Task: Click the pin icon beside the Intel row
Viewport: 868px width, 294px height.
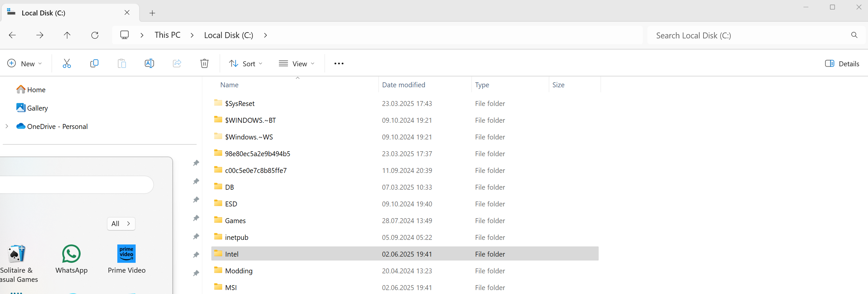Action: pos(196,255)
